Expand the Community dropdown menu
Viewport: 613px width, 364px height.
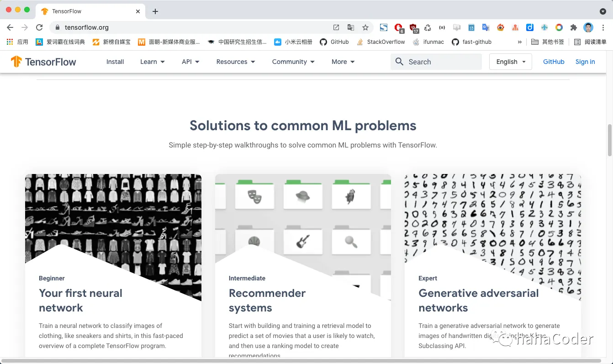pyautogui.click(x=293, y=62)
